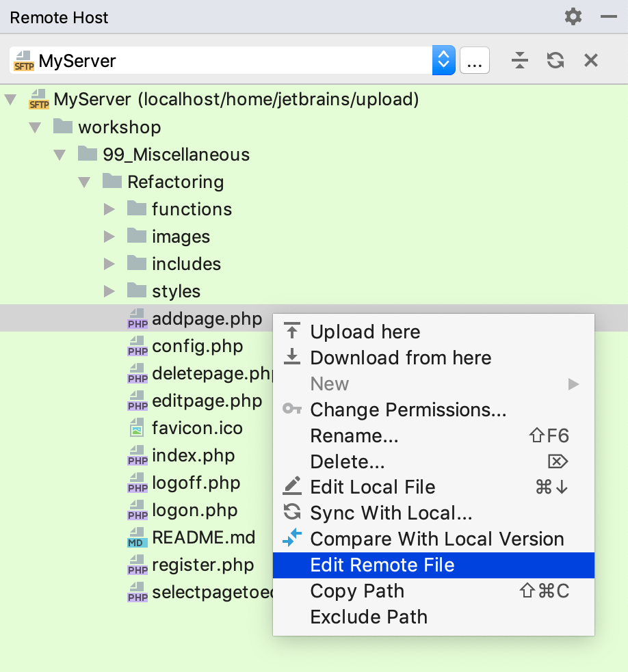
Task: Select editpage.php file name
Action: point(207,401)
